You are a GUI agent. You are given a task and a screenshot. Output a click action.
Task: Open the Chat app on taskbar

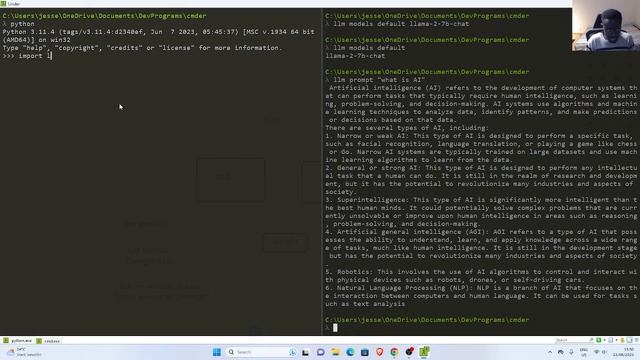click(320, 352)
